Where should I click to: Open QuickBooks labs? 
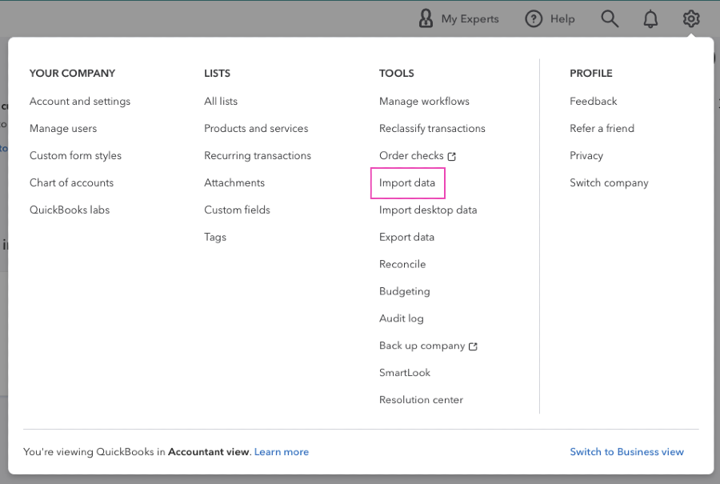(x=69, y=210)
